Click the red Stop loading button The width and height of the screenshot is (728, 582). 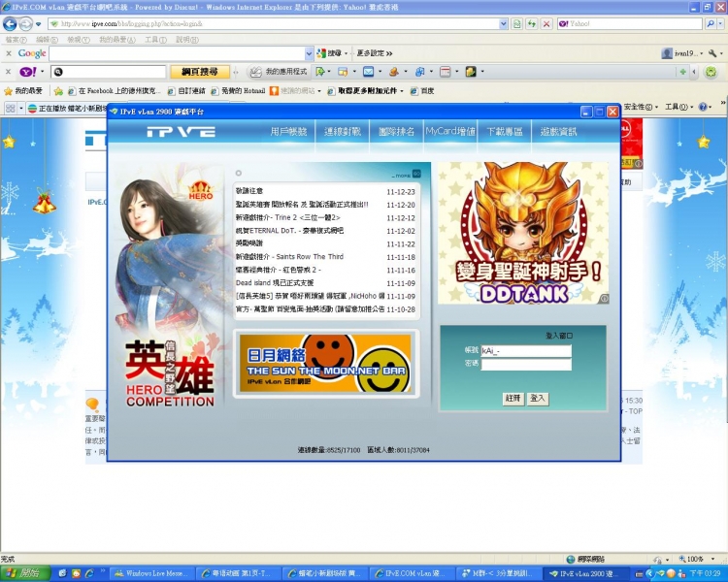coord(546,23)
